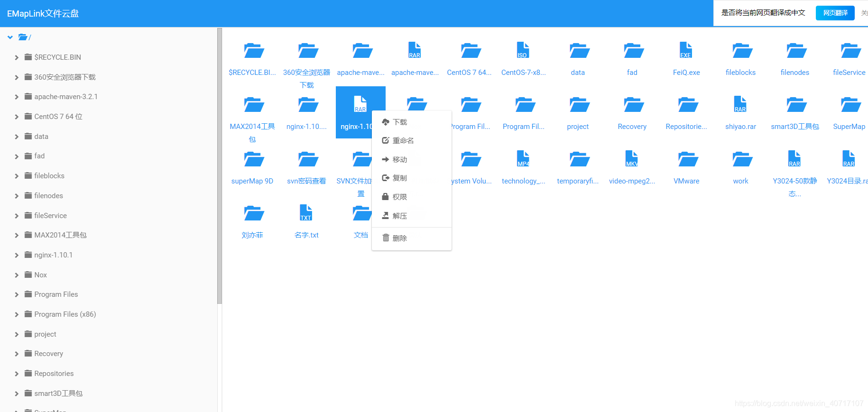Expand the nginx-1.10.1 tree node arrow
The height and width of the screenshot is (412, 868).
(17, 255)
